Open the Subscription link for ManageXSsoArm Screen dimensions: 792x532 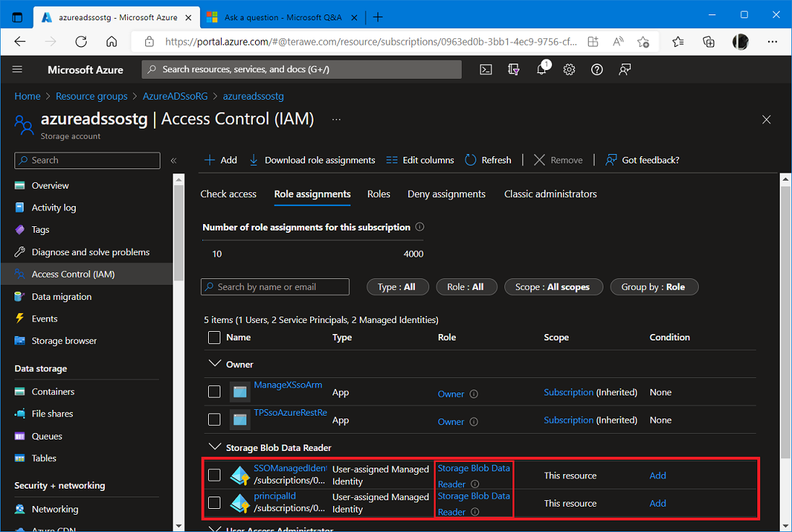[x=568, y=392]
